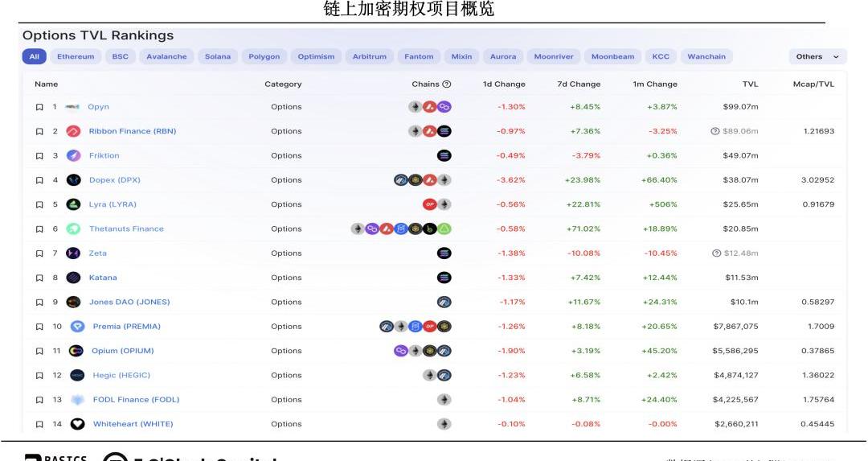Viewport: 868px width, 461px height.
Task: Click the Friktion logo icon
Action: pos(73,156)
